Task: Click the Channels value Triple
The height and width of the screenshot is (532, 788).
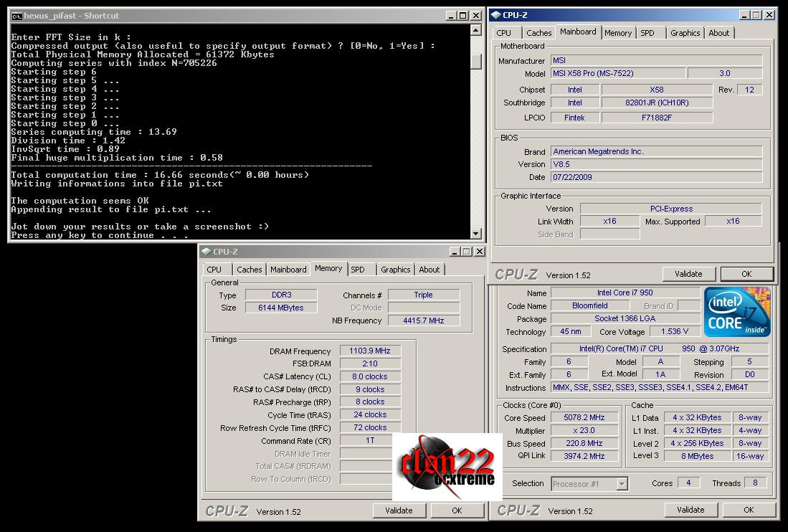Action: 424,295
